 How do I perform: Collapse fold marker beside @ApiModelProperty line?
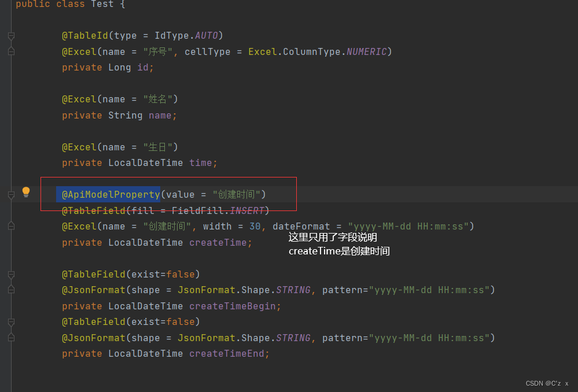[11, 194]
